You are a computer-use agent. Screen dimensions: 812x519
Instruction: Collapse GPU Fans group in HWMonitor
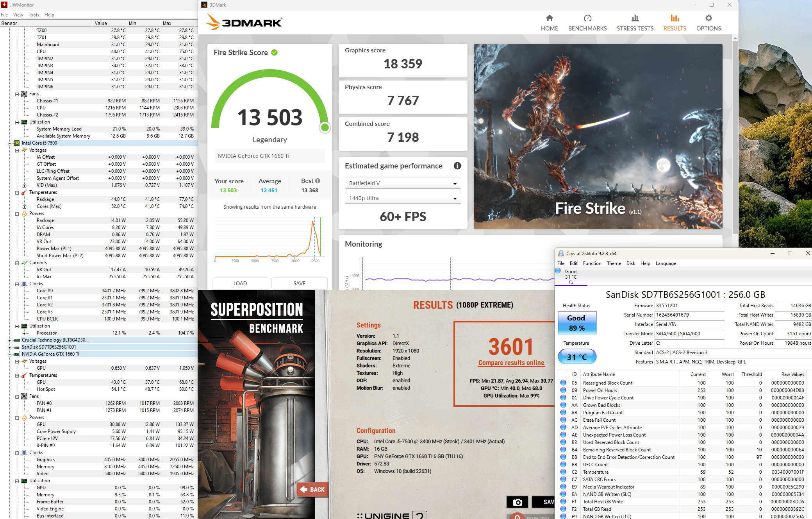pos(17,397)
